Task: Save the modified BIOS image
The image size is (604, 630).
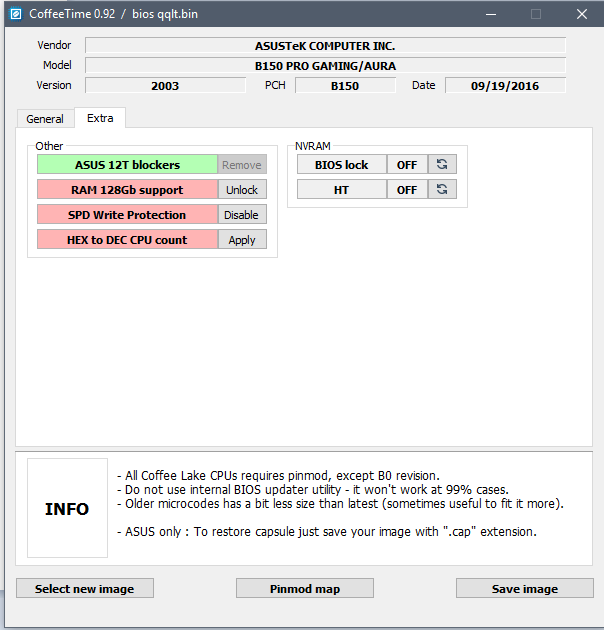Action: point(524,589)
